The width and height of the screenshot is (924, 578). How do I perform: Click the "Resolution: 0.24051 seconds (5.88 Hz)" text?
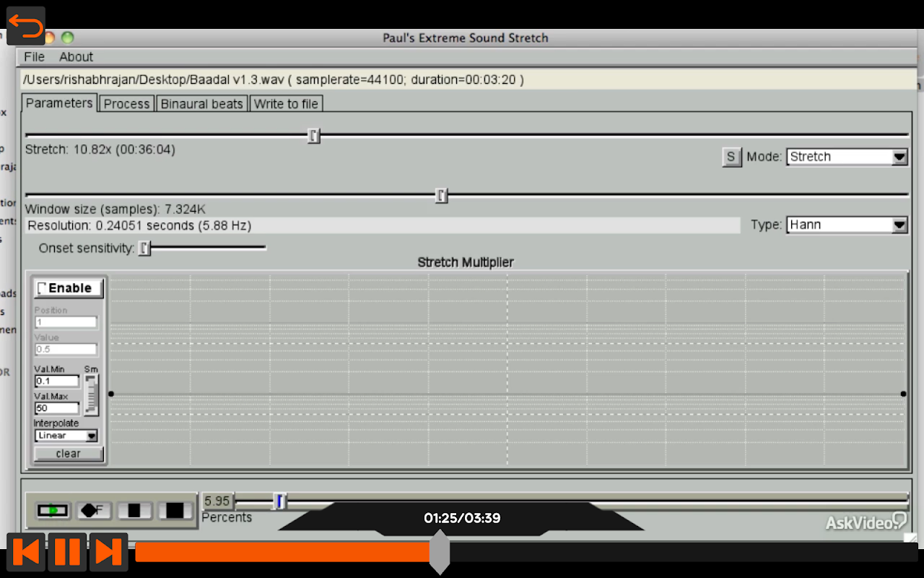139,225
